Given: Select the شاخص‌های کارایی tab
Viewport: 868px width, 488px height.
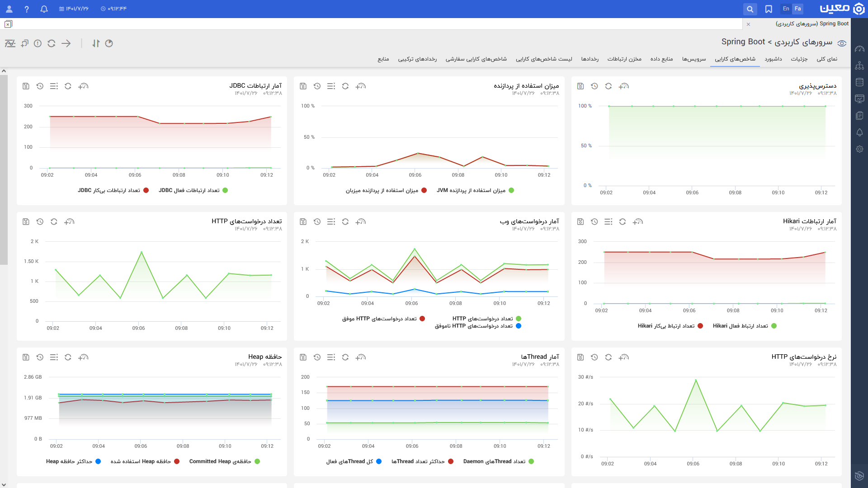Looking at the screenshot, I should [735, 59].
